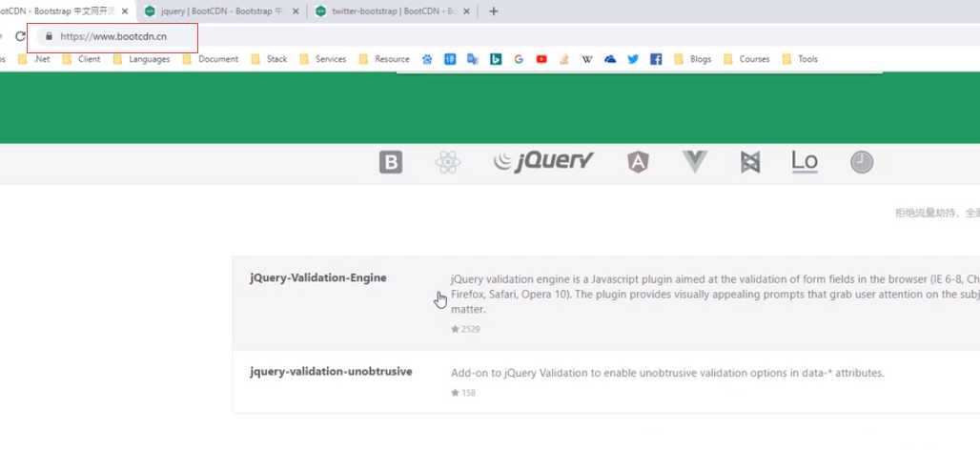This screenshot has height=450, width=980.
Task: Expand the .Net bookmarks folder
Action: [x=33, y=59]
